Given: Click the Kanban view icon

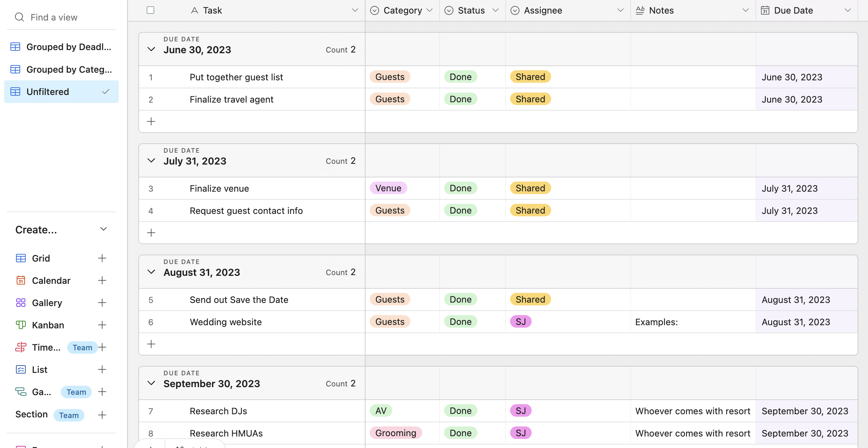Looking at the screenshot, I should 21,325.
